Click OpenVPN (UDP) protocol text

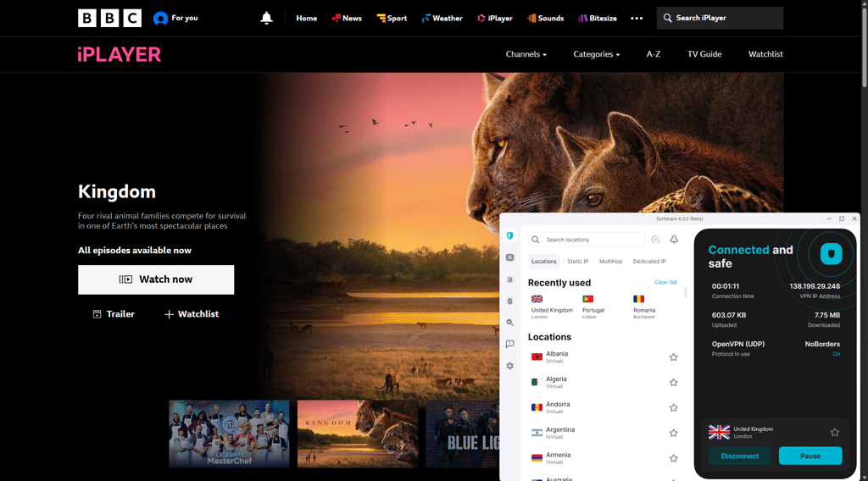(738, 344)
